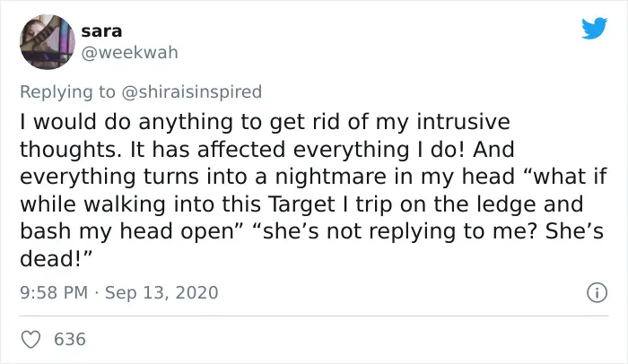Open the circled info icon
This screenshot has width=628, height=364.
(597, 292)
